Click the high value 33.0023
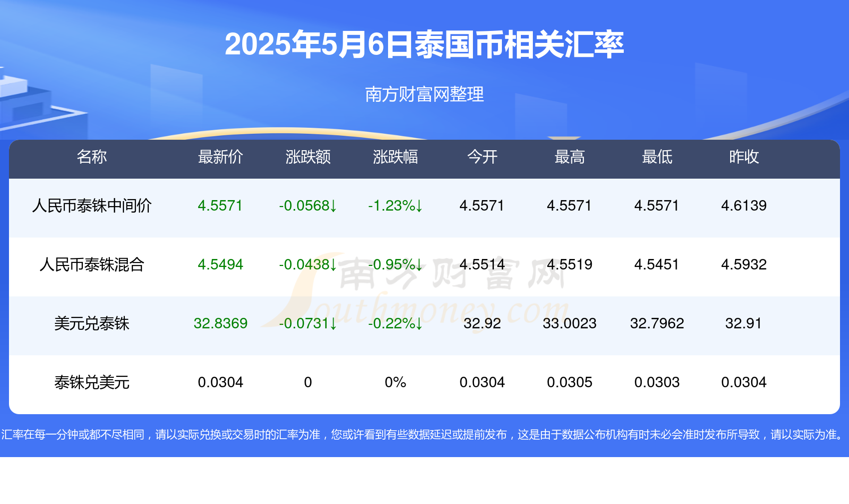Image resolution: width=849 pixels, height=504 pixels. pos(570,323)
